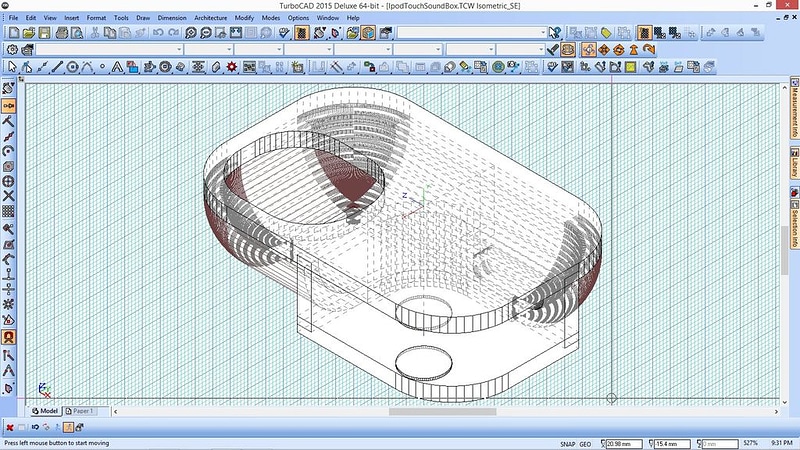Select the Line drawing tool
This screenshot has width=800, height=450.
[x=57, y=67]
